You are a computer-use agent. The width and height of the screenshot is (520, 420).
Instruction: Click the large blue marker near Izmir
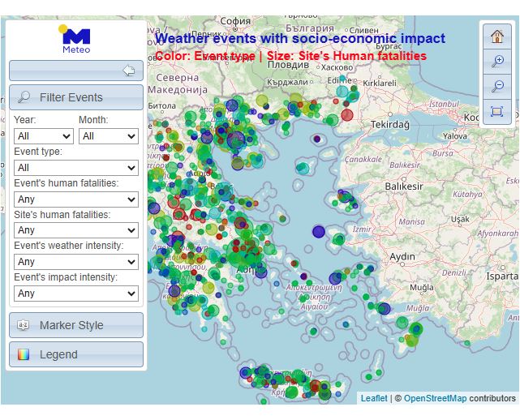(x=319, y=232)
